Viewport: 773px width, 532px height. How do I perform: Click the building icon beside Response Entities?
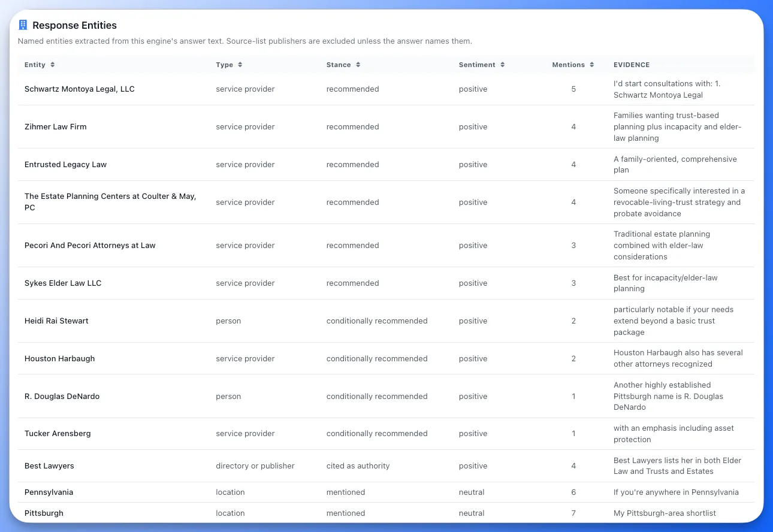click(23, 25)
